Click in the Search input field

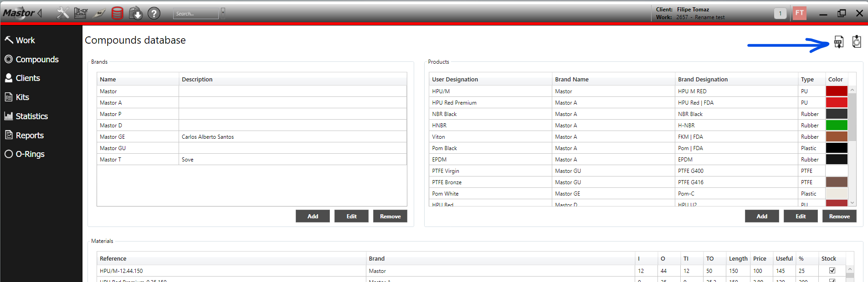point(196,14)
